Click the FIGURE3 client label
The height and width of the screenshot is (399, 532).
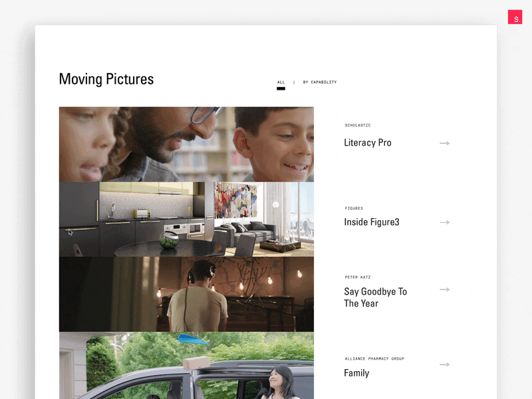pyautogui.click(x=353, y=208)
